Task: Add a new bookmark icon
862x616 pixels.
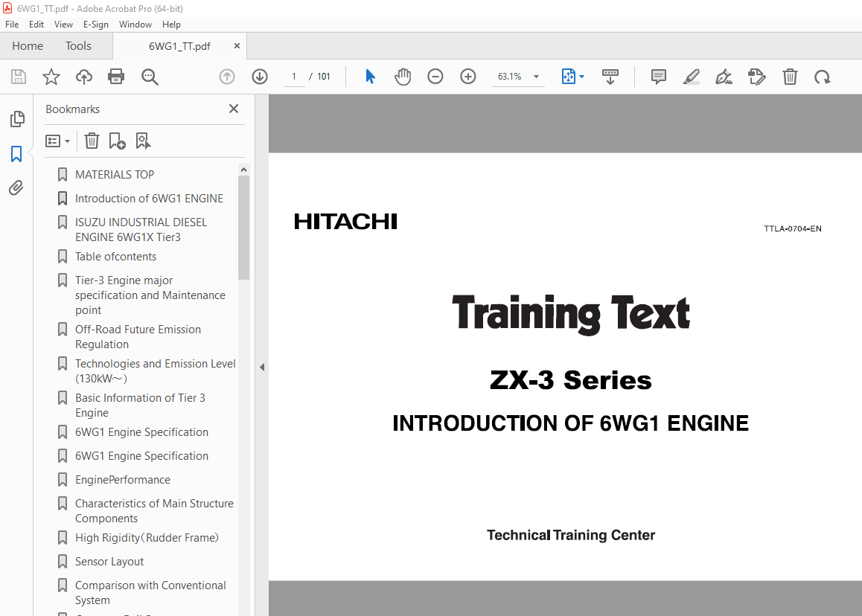Action: click(x=117, y=141)
